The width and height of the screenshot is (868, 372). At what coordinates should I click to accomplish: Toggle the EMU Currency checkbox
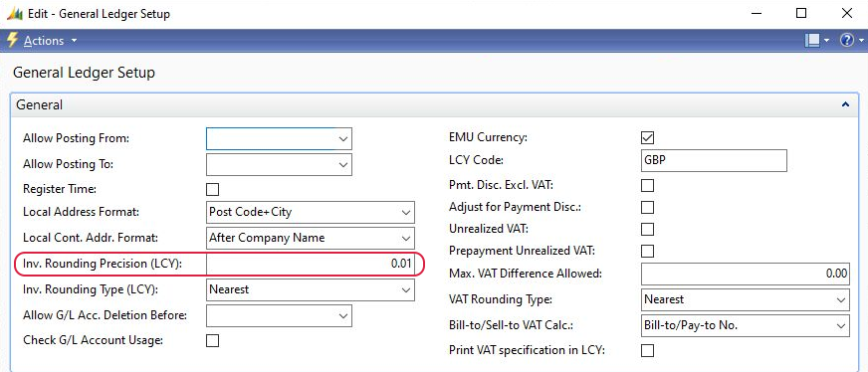647,137
